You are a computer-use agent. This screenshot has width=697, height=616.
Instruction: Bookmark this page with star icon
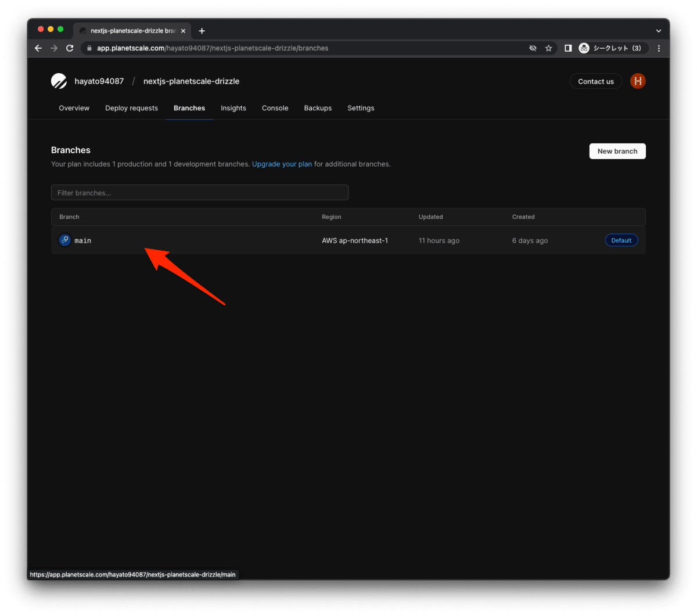coord(548,48)
